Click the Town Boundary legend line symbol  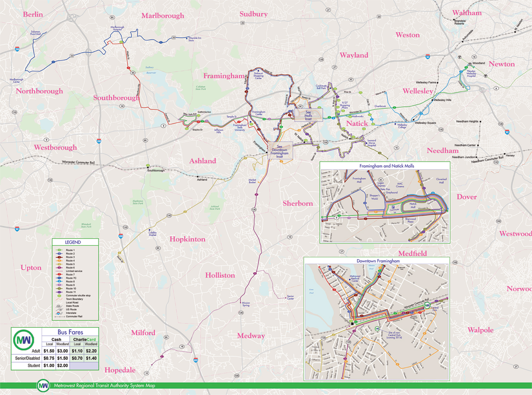pos(59,299)
